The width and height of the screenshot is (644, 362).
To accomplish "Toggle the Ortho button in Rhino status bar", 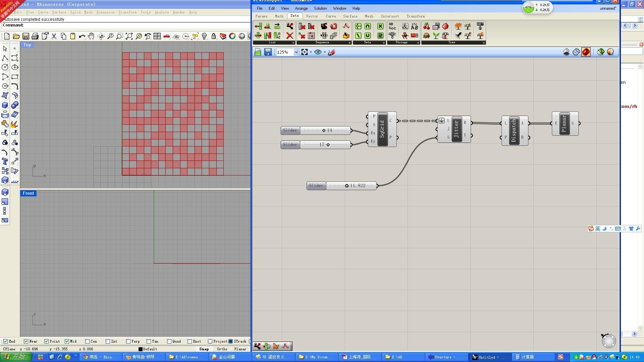I will [222, 349].
